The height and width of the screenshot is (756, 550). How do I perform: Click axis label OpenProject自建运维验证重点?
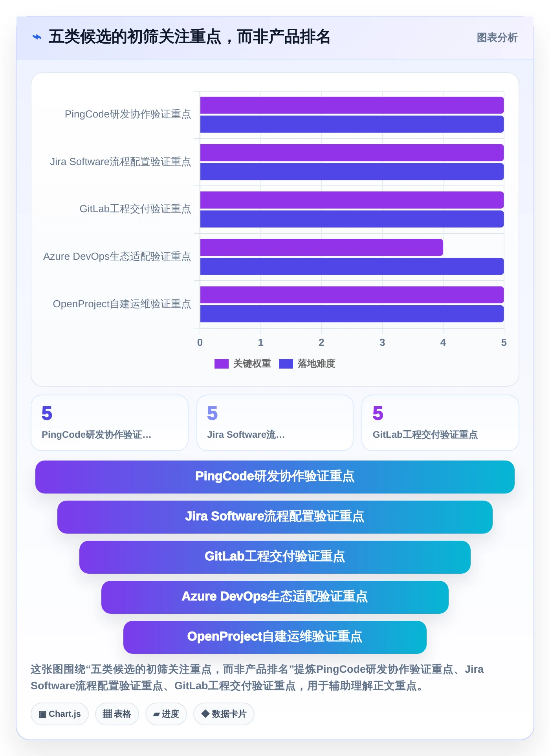(x=122, y=304)
